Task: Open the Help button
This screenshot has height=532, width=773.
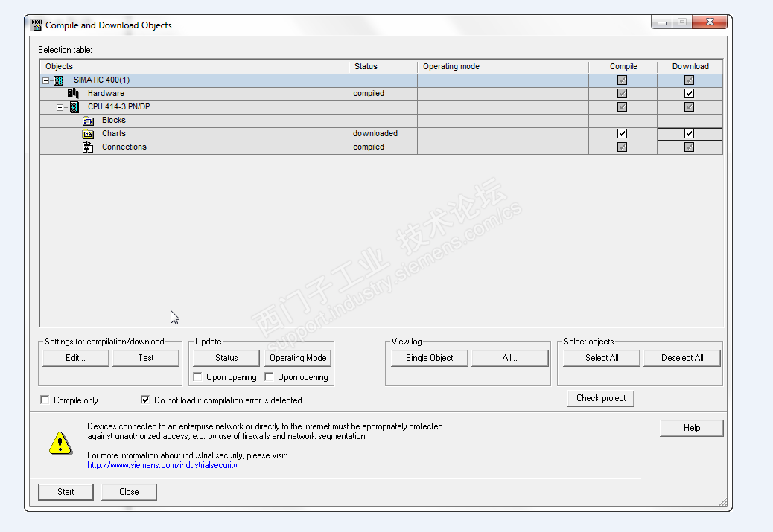Action: click(692, 428)
